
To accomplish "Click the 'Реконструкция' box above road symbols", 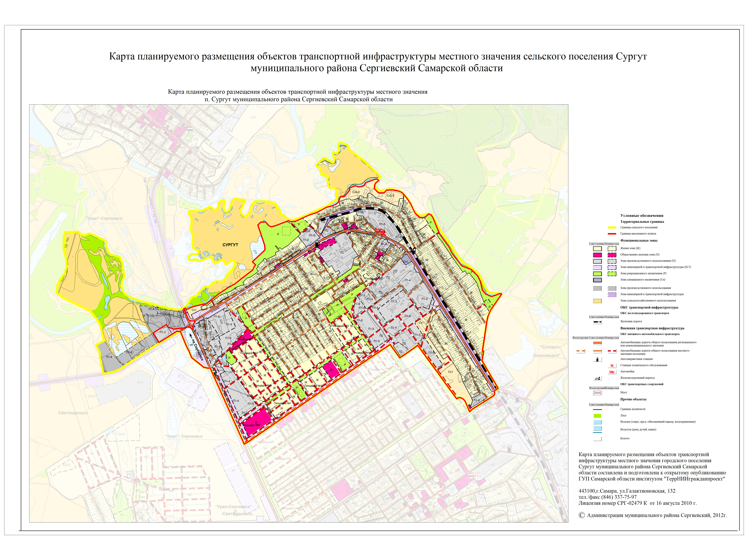I will click(581, 338).
